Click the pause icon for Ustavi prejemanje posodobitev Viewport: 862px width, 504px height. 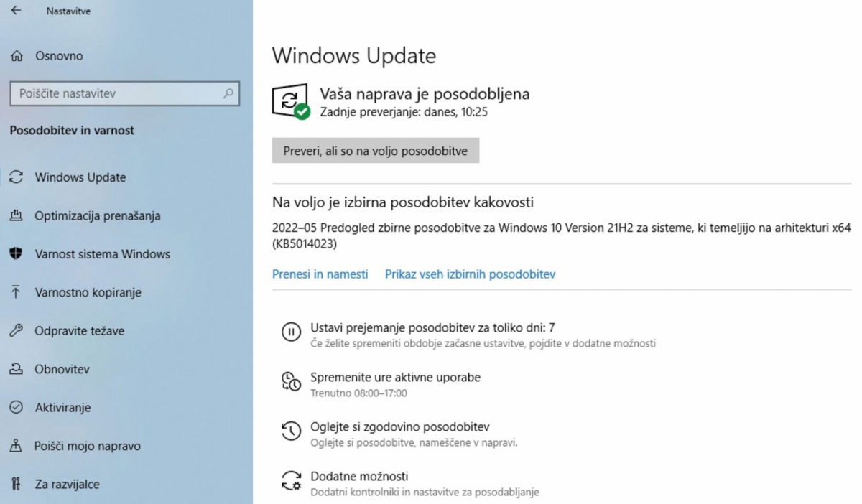pyautogui.click(x=290, y=332)
